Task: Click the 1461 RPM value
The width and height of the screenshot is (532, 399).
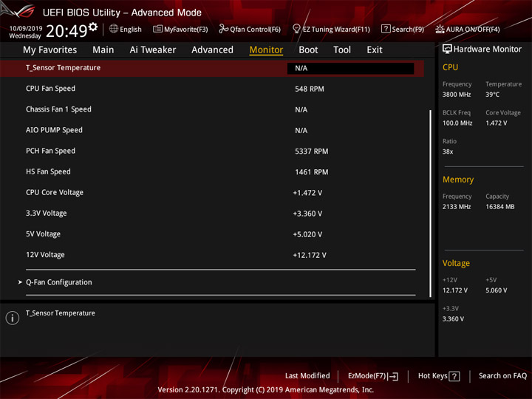Action: [x=312, y=172]
